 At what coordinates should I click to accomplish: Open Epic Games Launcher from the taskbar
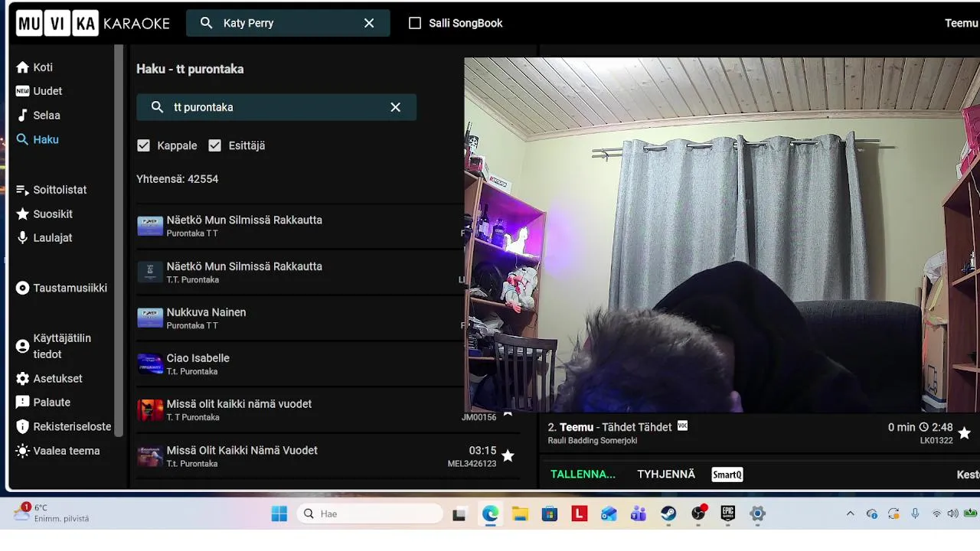pyautogui.click(x=728, y=514)
